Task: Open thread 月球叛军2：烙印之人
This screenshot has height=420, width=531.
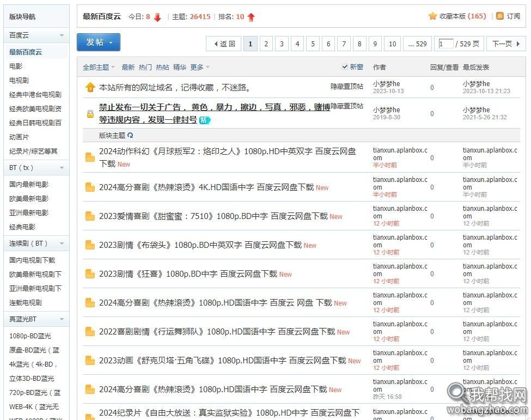Action: 227,157
